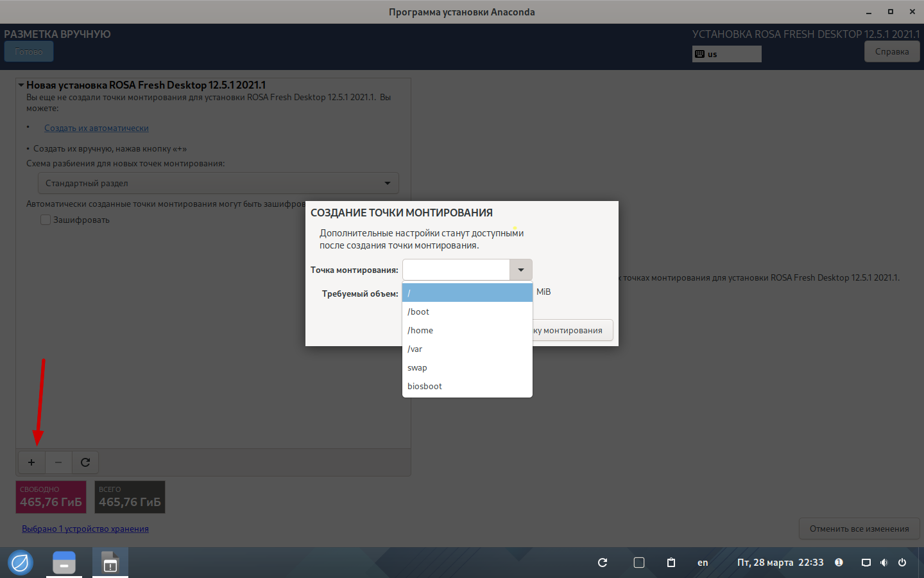Click the Готово button
The width and height of the screenshot is (924, 578).
[29, 51]
